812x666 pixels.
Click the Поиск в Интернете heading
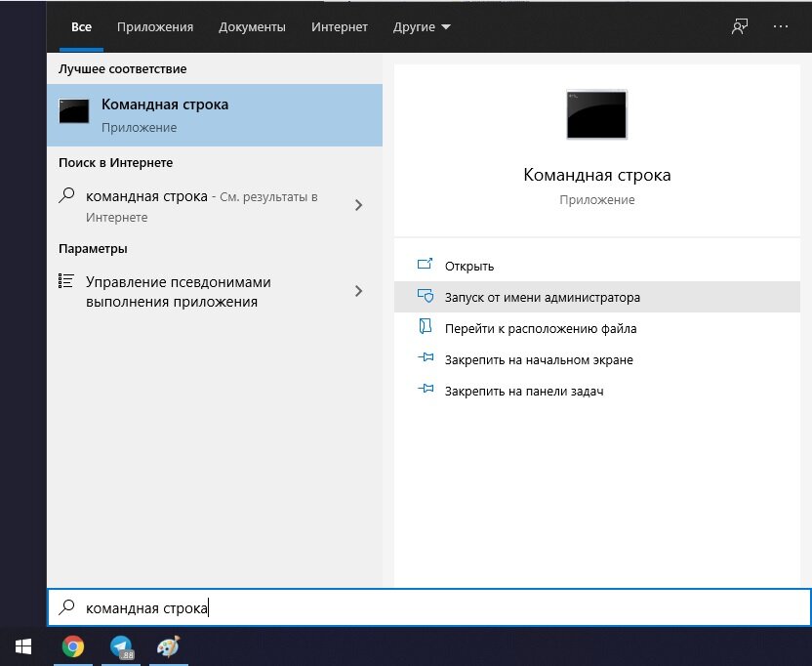[x=115, y=163]
